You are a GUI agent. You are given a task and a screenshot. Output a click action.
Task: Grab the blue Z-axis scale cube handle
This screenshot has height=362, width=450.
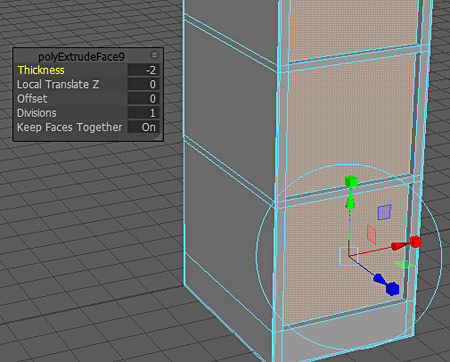[x=393, y=288]
